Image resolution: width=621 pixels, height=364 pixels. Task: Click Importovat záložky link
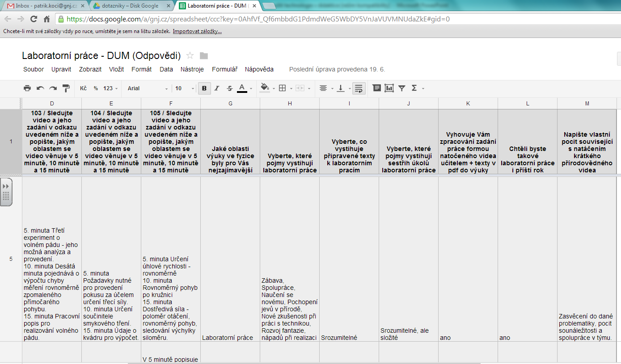point(197,31)
